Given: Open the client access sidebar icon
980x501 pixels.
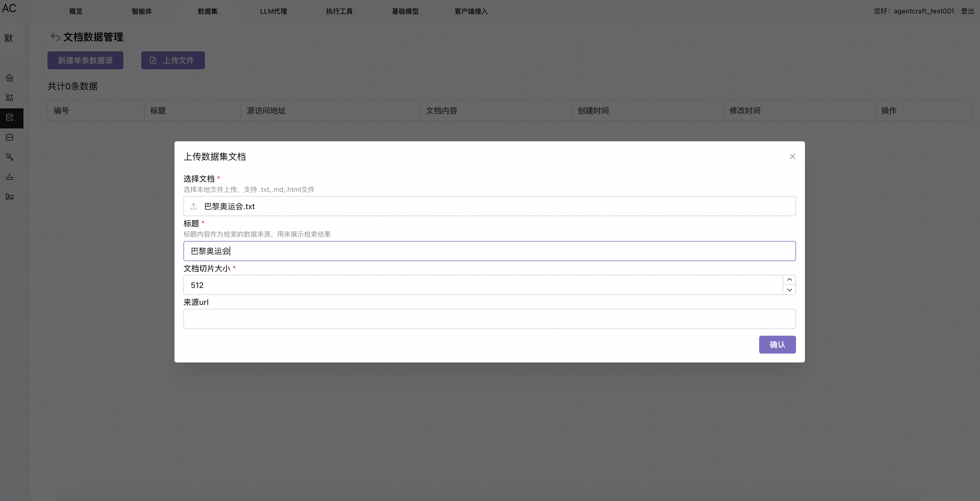Looking at the screenshot, I should tap(9, 197).
